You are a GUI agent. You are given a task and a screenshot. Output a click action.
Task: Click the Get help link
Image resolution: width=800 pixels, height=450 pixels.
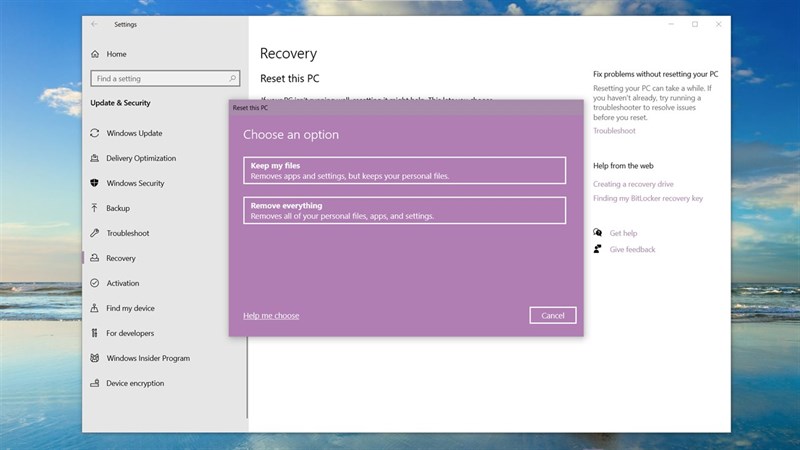pos(623,233)
